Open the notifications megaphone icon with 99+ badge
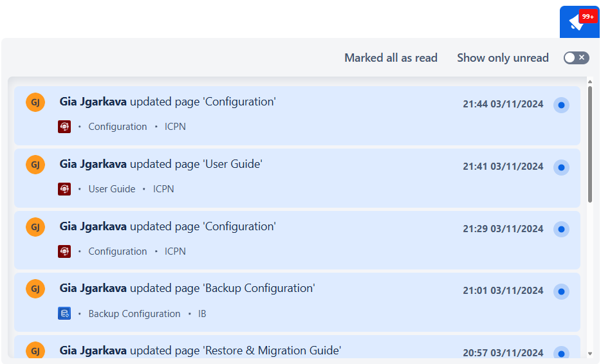The height and width of the screenshot is (364, 601). pos(580,23)
